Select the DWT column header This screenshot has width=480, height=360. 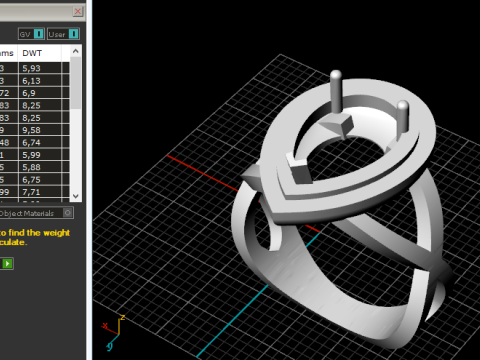[x=40, y=53]
